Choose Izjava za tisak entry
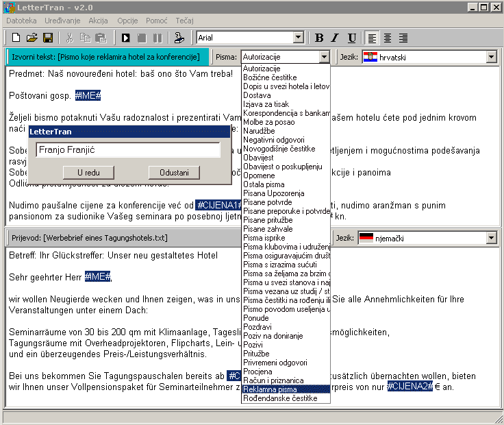Screen dimensions: 504x425 coord(286,104)
